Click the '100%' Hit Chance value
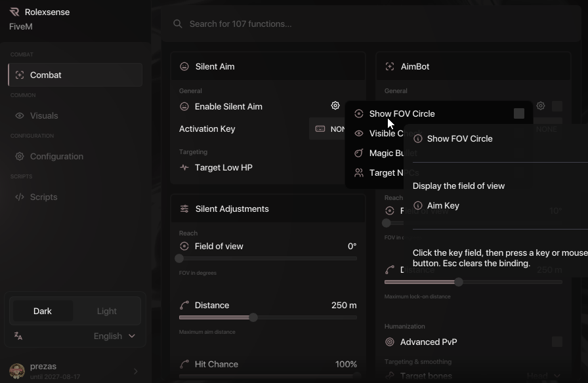 pos(346,364)
